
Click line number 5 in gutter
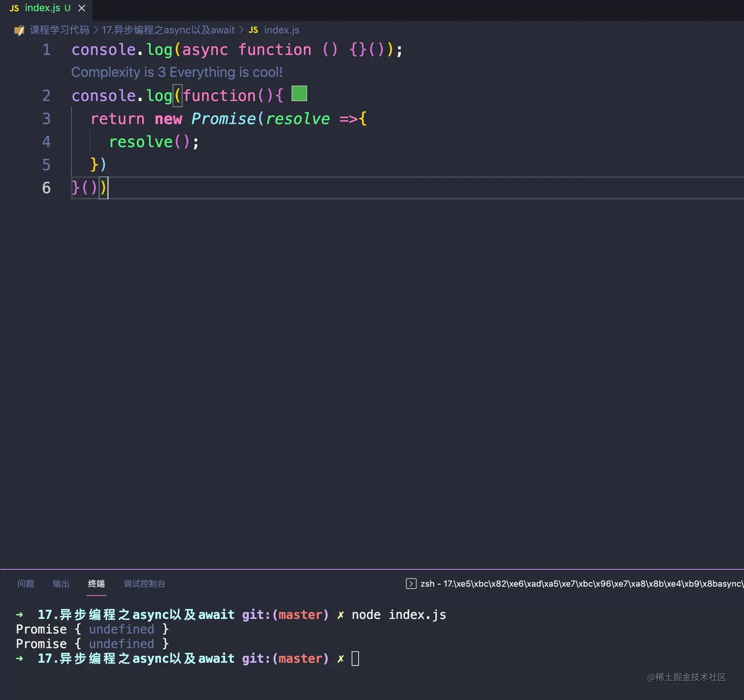coord(47,165)
